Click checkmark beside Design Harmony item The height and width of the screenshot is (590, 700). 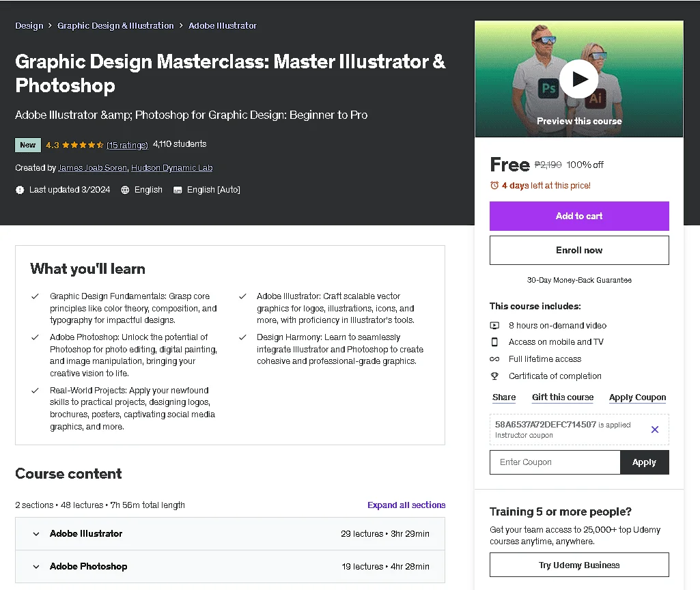[x=242, y=337]
